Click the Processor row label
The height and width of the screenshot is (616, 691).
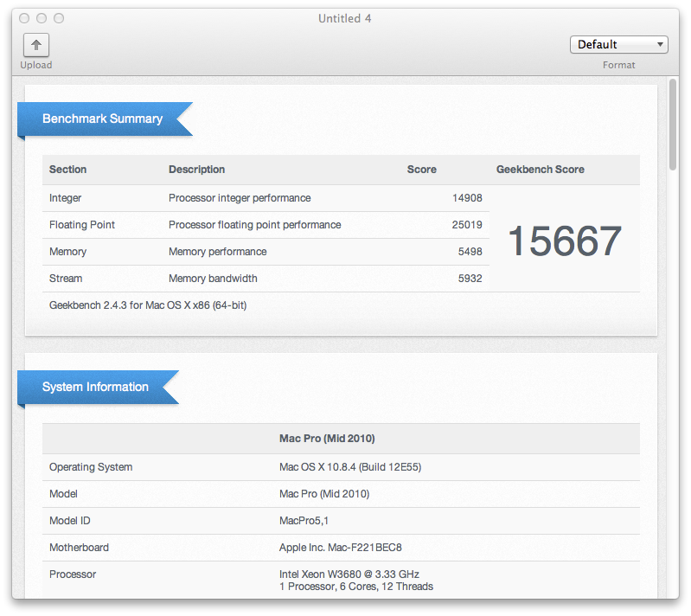tap(73, 574)
